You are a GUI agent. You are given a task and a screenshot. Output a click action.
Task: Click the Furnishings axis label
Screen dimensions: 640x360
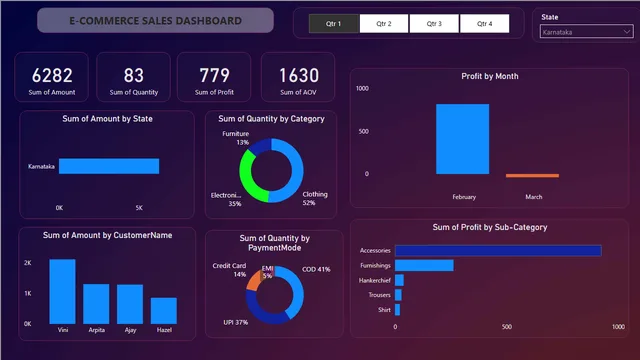point(375,265)
